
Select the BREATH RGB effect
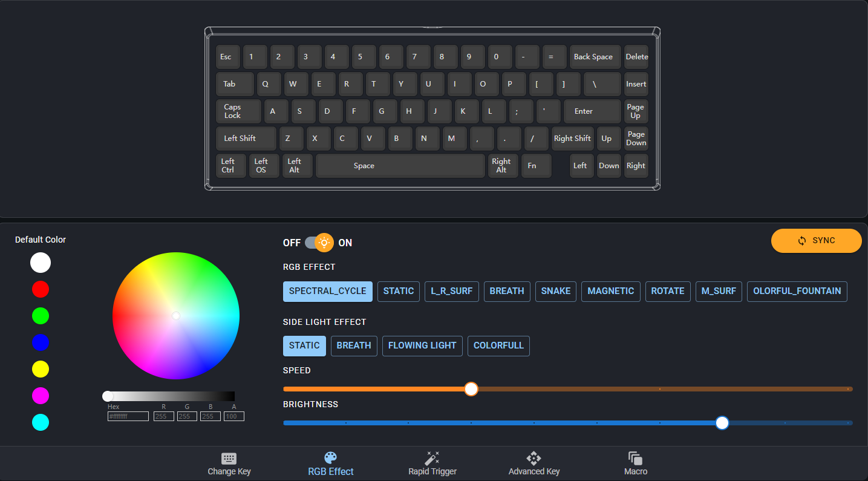click(x=506, y=291)
